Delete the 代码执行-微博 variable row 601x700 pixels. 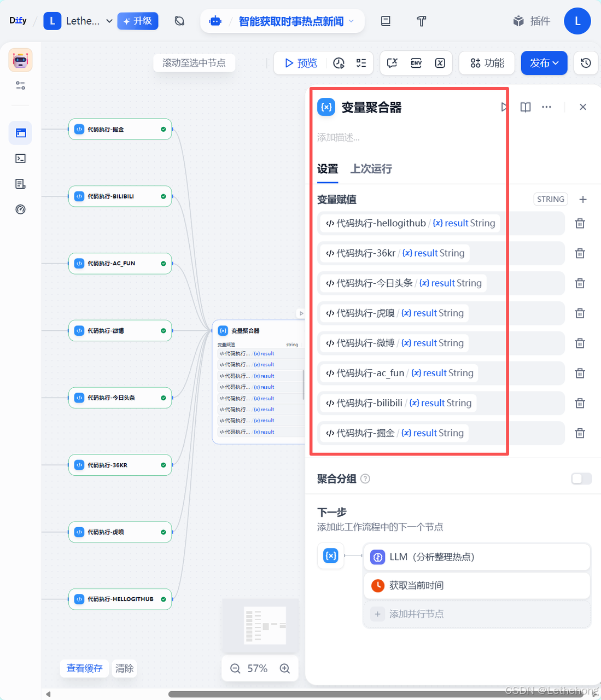pos(580,343)
